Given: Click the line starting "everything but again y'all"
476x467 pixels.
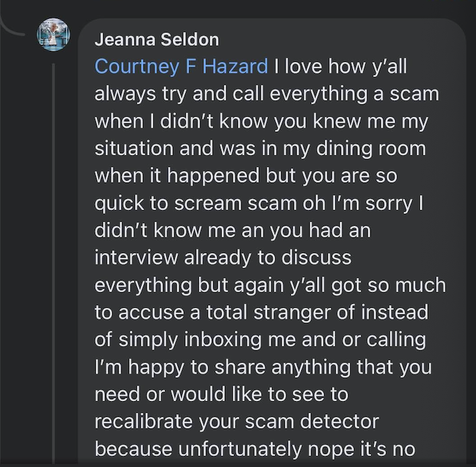Looking at the screenshot, I should [270, 285].
